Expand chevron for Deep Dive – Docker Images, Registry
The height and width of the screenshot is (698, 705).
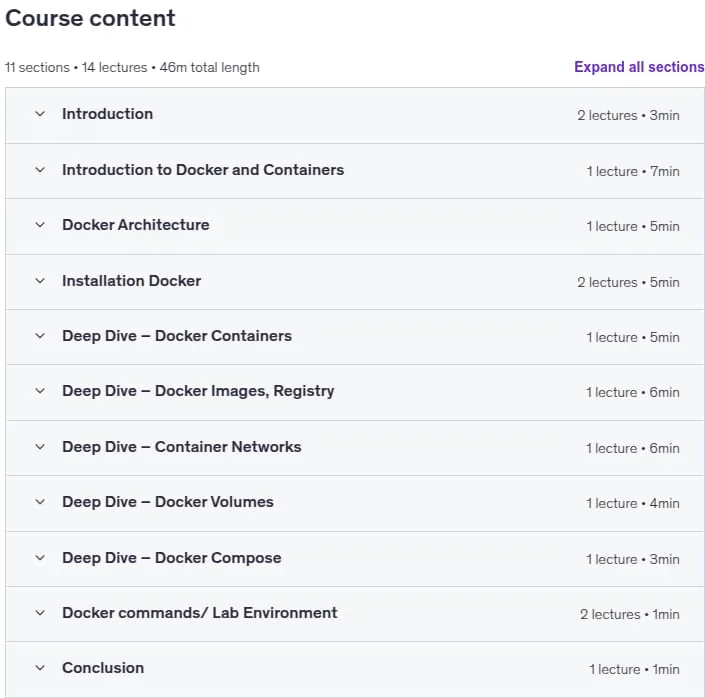click(40, 390)
